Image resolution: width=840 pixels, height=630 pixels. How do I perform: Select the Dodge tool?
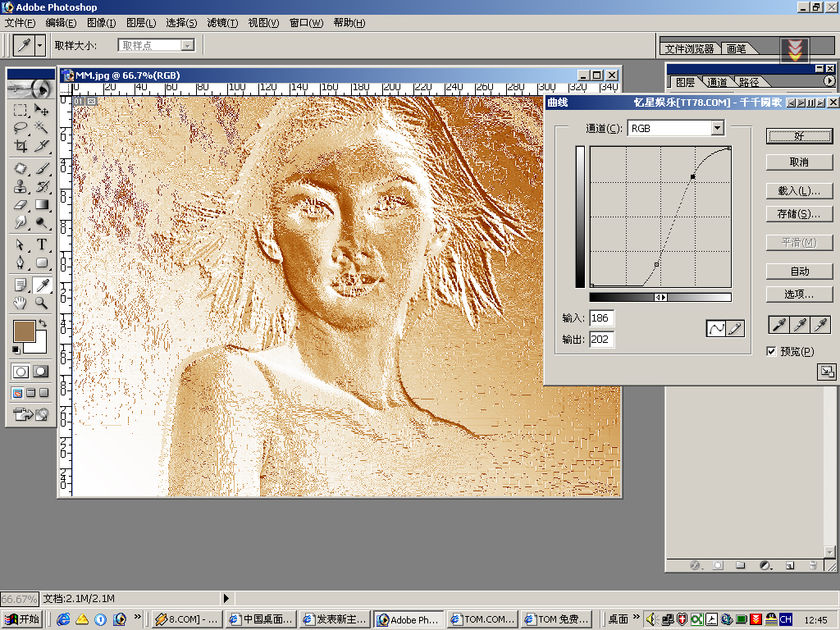41,221
